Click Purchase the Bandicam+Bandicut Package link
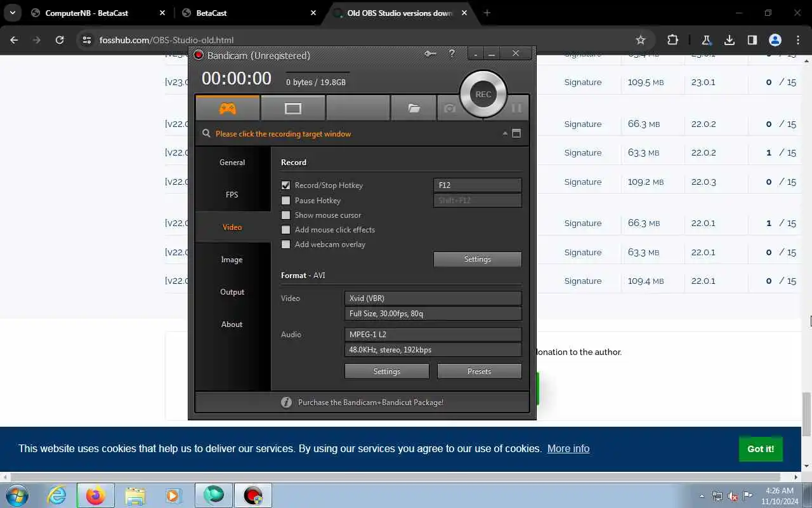Image resolution: width=812 pixels, height=508 pixels. click(370, 403)
